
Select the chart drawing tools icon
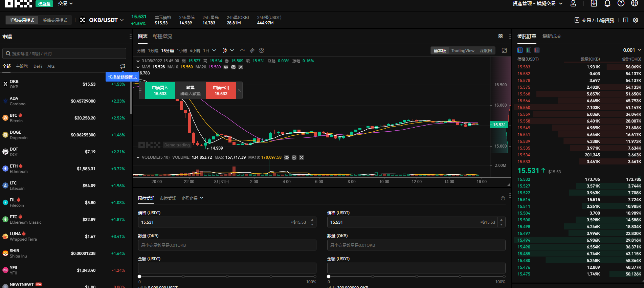tap(252, 50)
